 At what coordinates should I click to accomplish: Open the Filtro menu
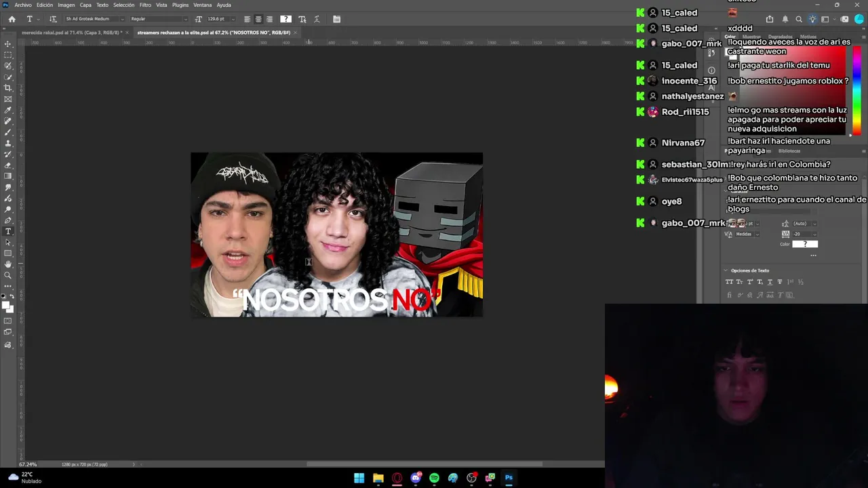pyautogui.click(x=145, y=5)
